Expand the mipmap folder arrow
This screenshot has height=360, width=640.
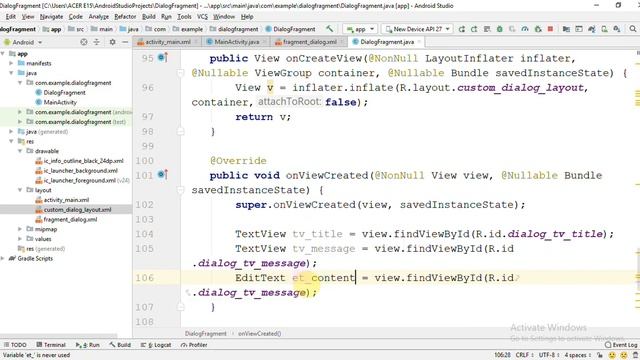[20, 229]
